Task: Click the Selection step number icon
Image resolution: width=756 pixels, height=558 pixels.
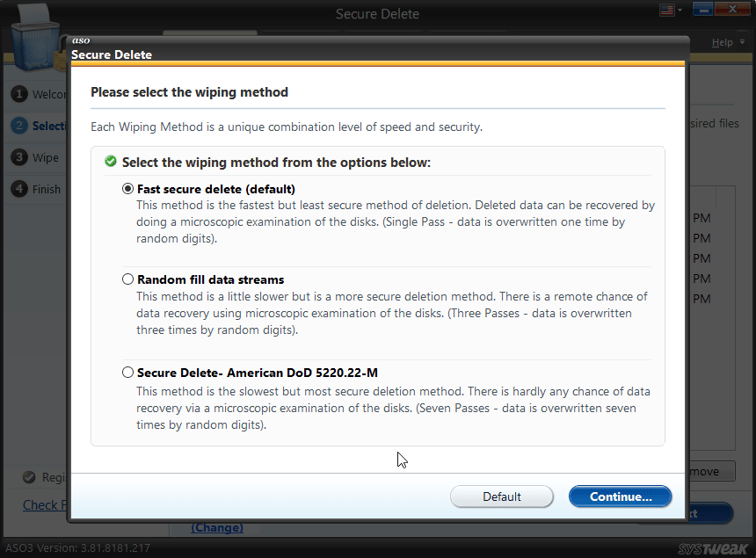Action: [x=19, y=126]
